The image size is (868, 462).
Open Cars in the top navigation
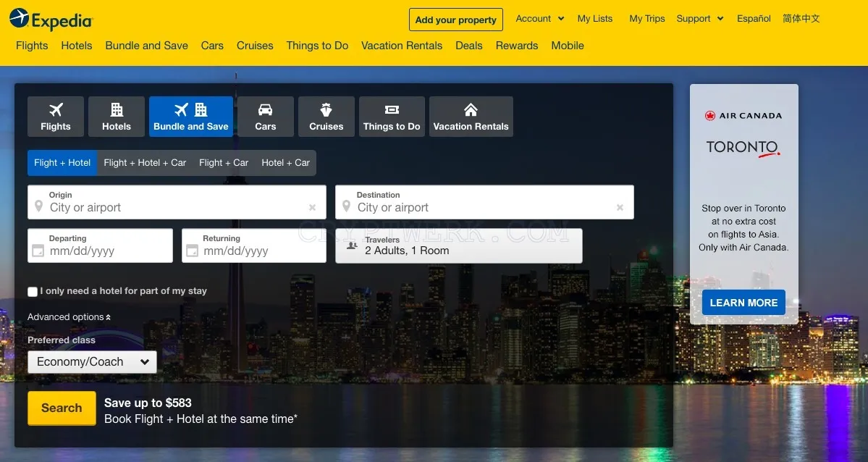click(x=212, y=46)
